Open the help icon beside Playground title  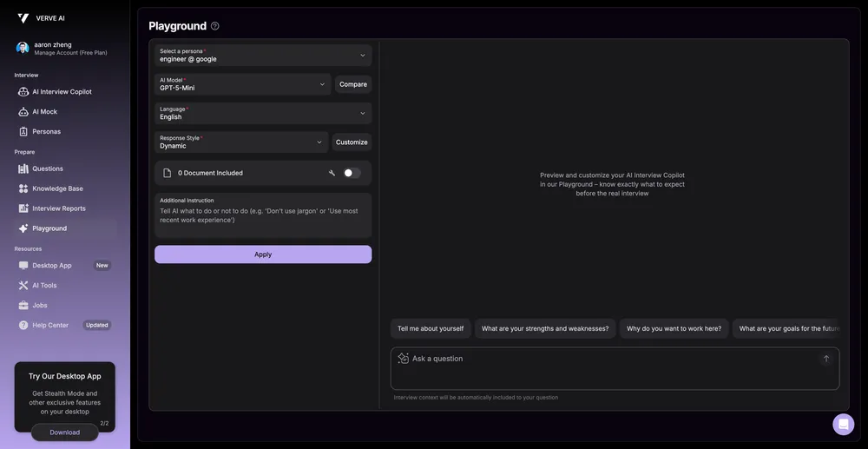215,26
